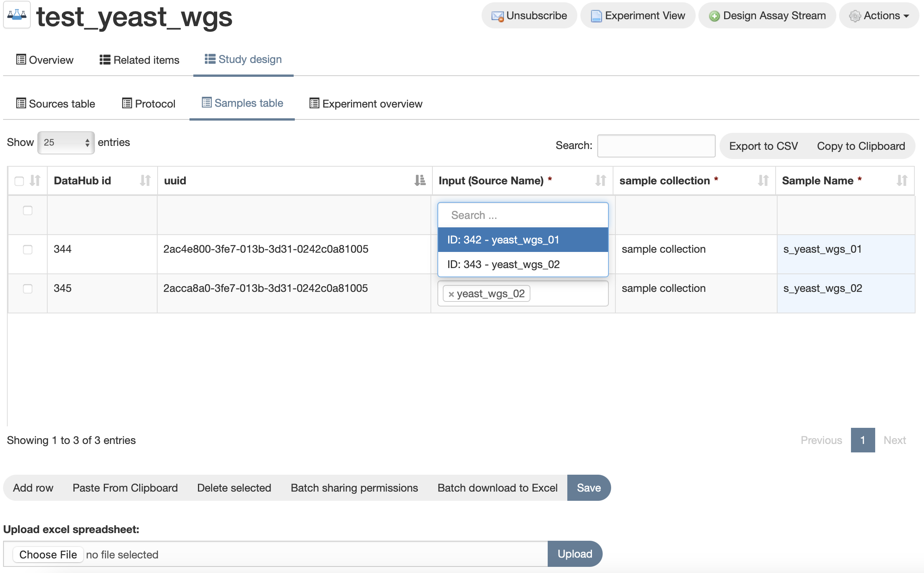Switch to the Sources table tab
Screen dimensions: 924x573
[x=56, y=104]
